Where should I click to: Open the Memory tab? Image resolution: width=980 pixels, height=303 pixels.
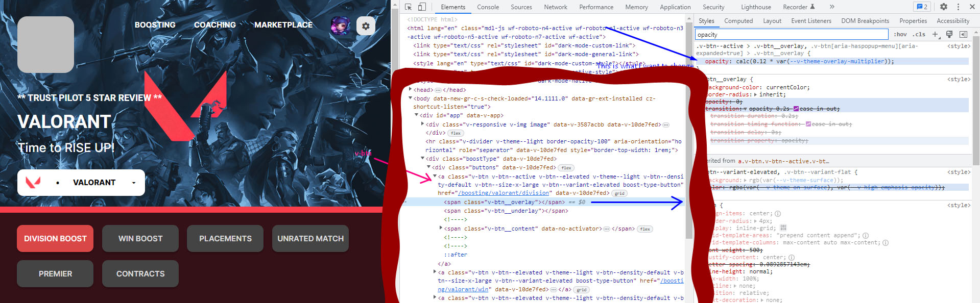coord(636,7)
